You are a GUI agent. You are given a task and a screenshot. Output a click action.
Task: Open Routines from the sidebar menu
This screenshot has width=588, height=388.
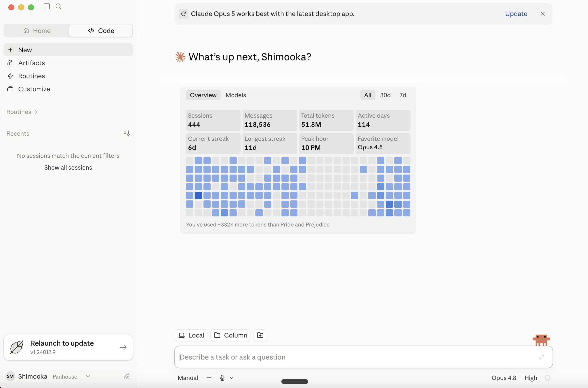click(x=68, y=76)
